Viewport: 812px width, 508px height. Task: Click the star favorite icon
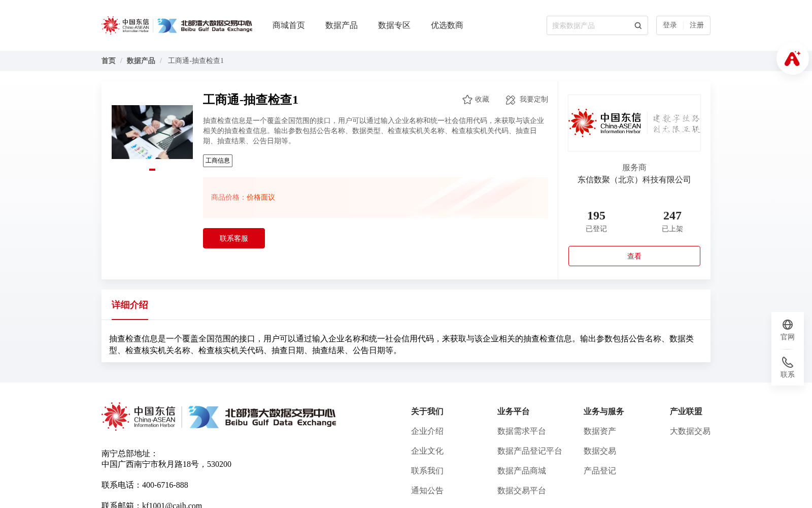pos(467,100)
